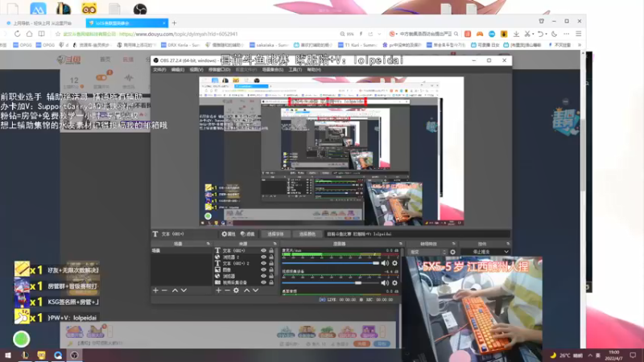Screen dimensions: 644x362
Task: Click the browser address bar URL
Action: point(178,34)
